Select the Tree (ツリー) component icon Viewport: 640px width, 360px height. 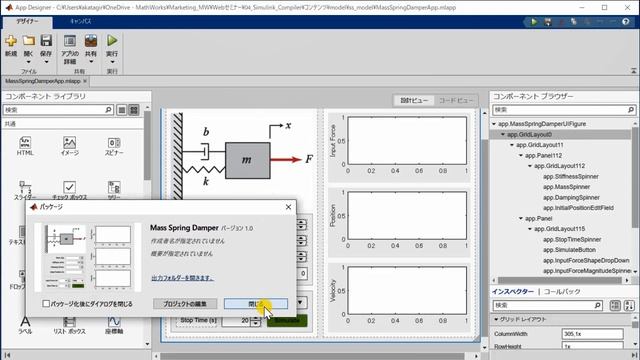pos(114,187)
